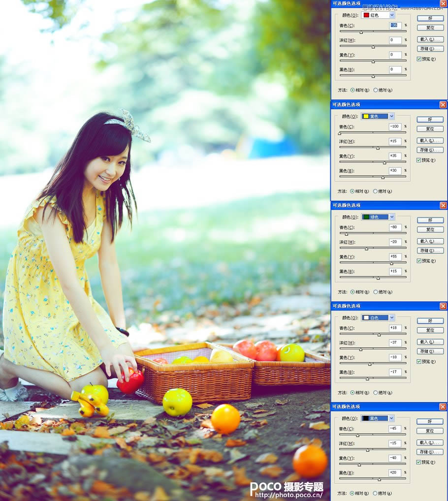Select the 绝对 radio in the Yellows dialog
The height and width of the screenshot is (501, 448).
tap(376, 191)
